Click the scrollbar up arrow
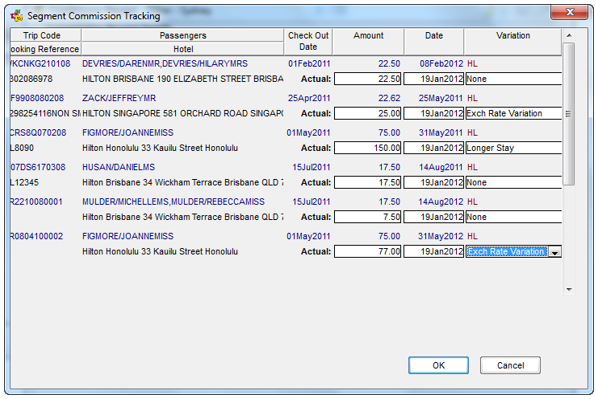The width and height of the screenshot is (596, 399). point(569,35)
